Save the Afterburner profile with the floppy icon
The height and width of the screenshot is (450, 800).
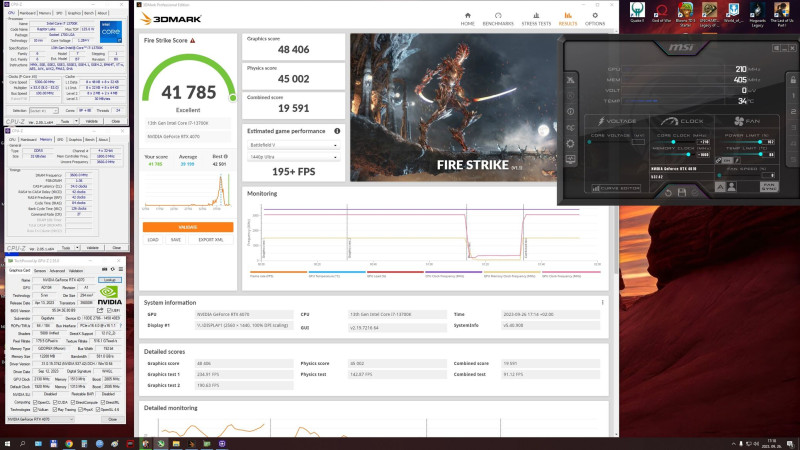pos(682,192)
